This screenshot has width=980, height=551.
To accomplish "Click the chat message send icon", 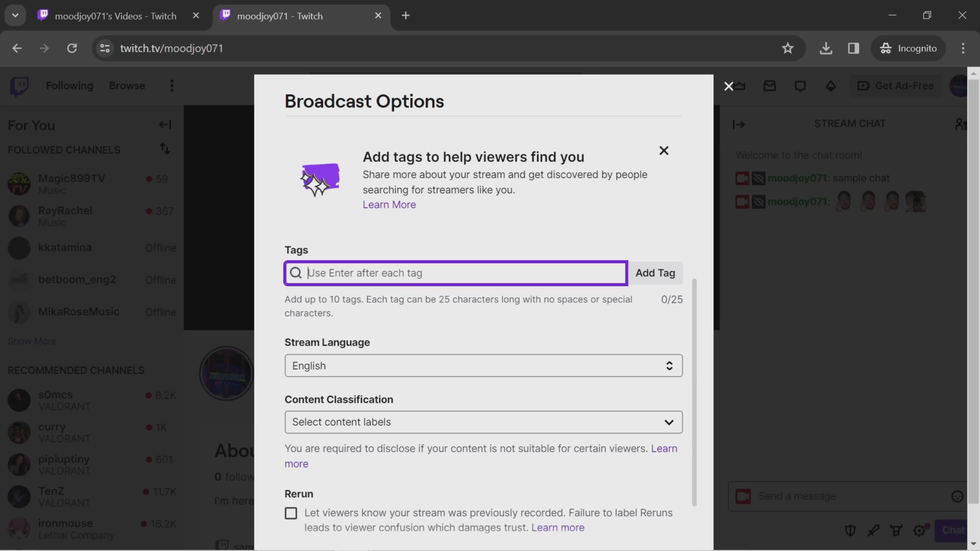I will [953, 530].
